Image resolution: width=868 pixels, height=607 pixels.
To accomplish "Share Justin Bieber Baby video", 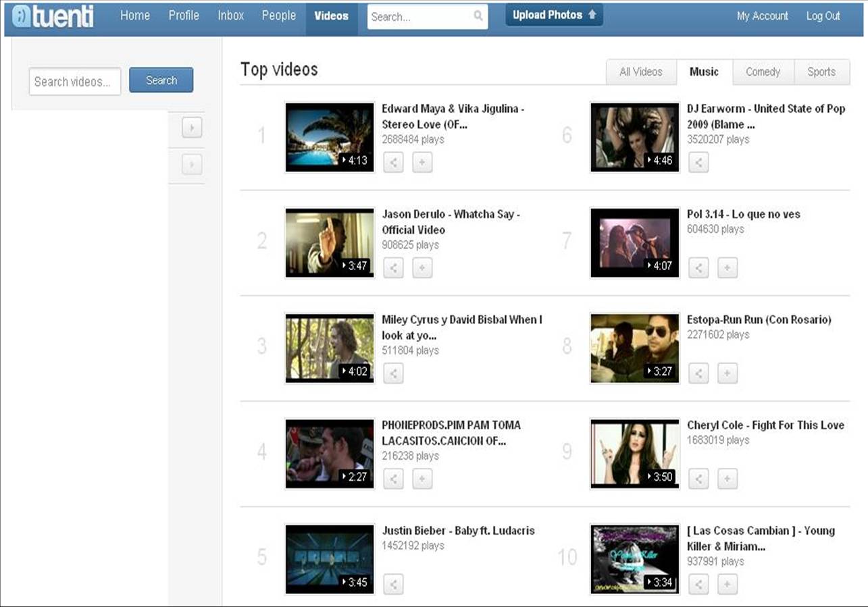I will coord(393,584).
